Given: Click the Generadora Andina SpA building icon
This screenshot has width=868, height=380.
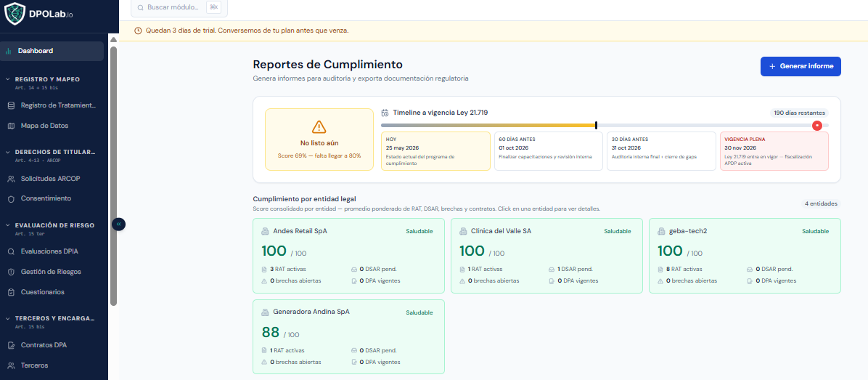Looking at the screenshot, I should point(265,312).
